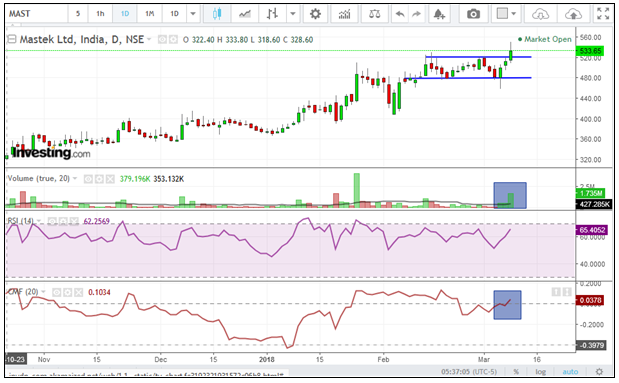Move the CMF pane down
Image resolution: width=619 pixels, height=383 pixels.
pos(567,292)
